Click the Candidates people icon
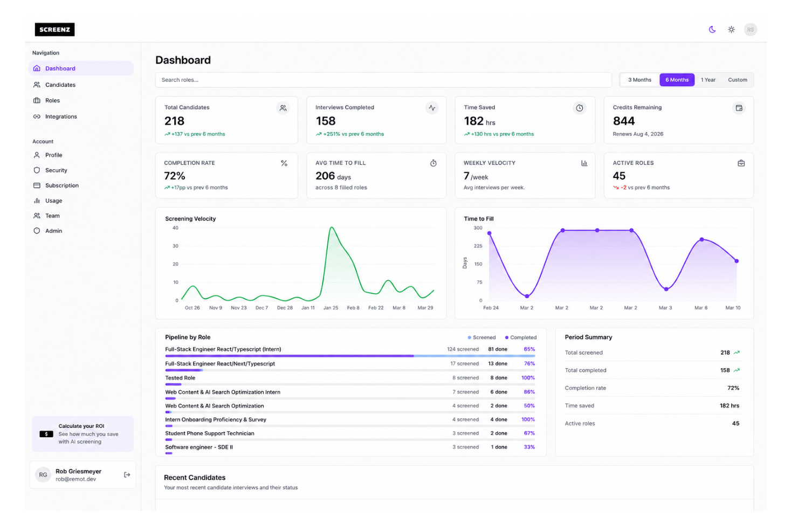This screenshot has height=532, width=798. [x=37, y=85]
